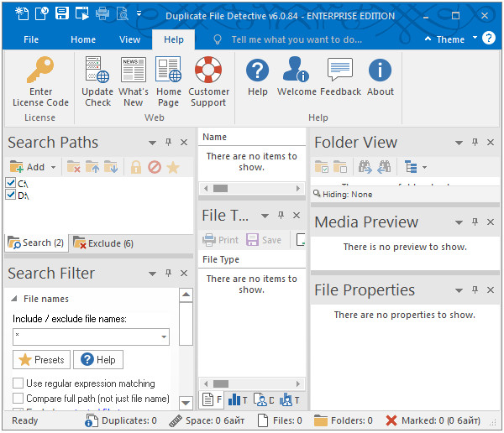Switch to the Exclude (6) tab

(x=104, y=243)
